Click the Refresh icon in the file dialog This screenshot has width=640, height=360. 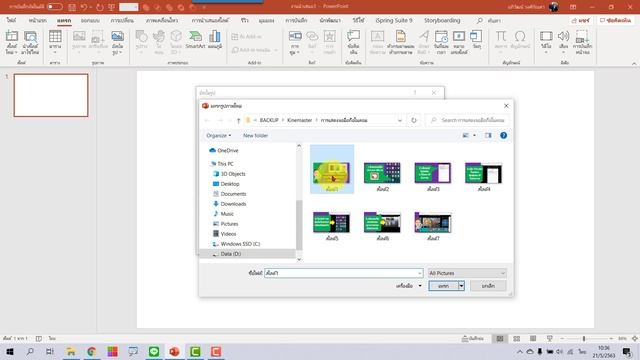click(414, 120)
